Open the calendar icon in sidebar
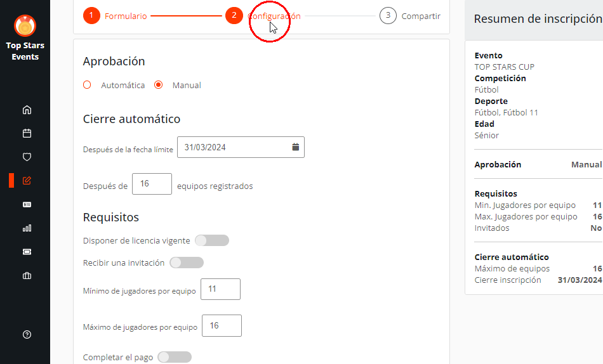 tap(27, 133)
